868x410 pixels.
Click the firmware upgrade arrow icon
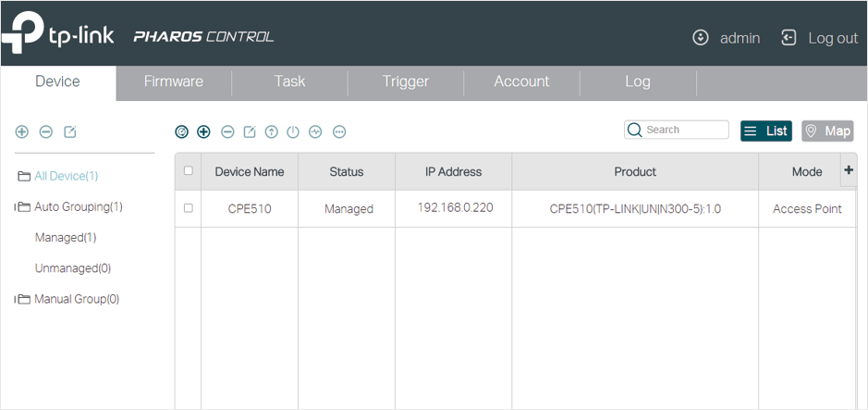point(271,131)
